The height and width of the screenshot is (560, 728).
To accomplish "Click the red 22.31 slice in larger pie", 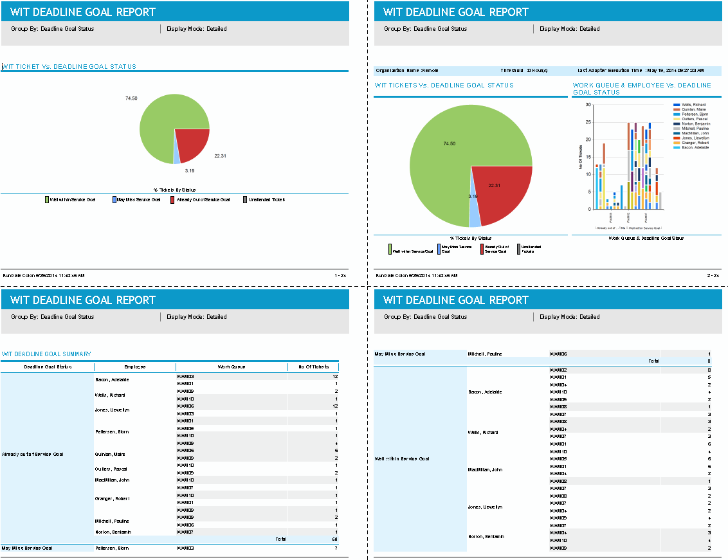I will pos(502,192).
